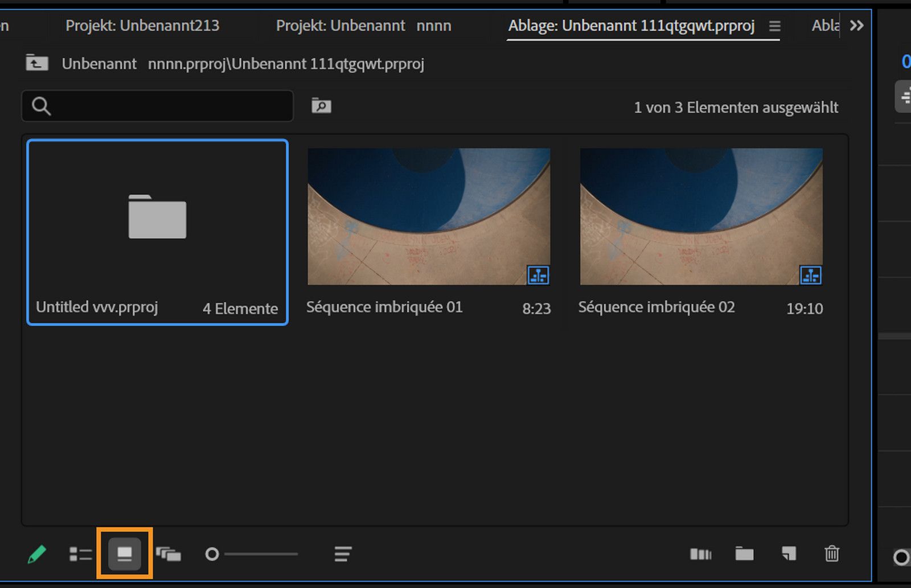911x588 pixels.
Task: Click the Séquence imbriquée 01 name label
Action: click(384, 307)
